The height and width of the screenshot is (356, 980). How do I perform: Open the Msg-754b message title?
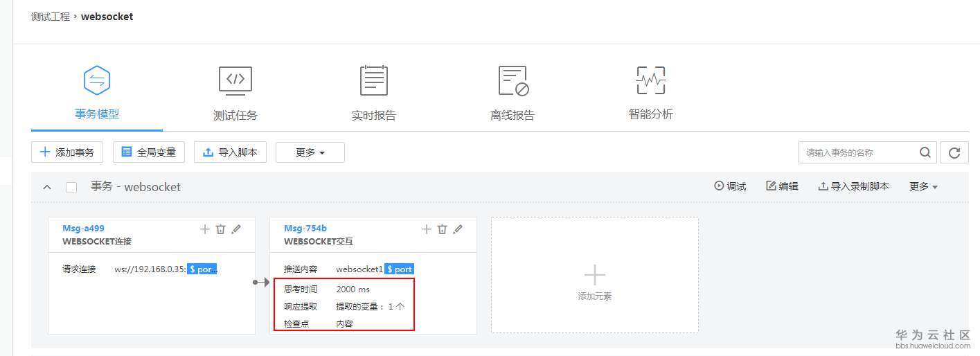click(x=305, y=228)
